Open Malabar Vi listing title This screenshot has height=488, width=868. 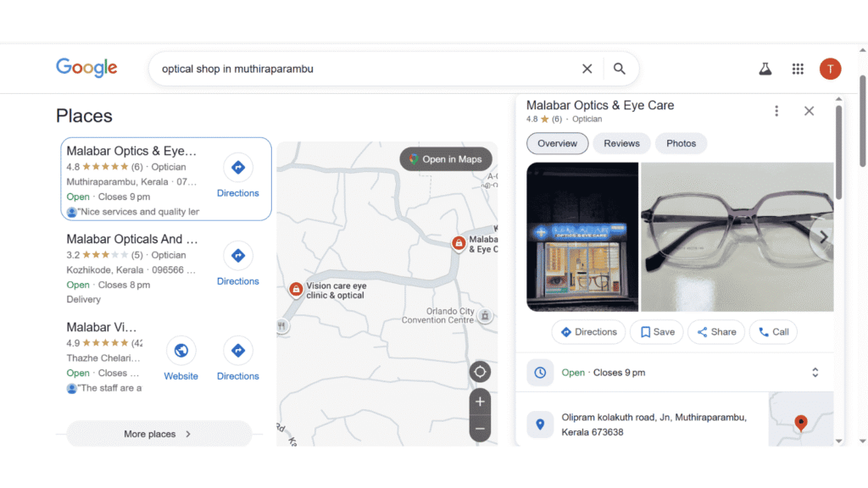(x=102, y=327)
